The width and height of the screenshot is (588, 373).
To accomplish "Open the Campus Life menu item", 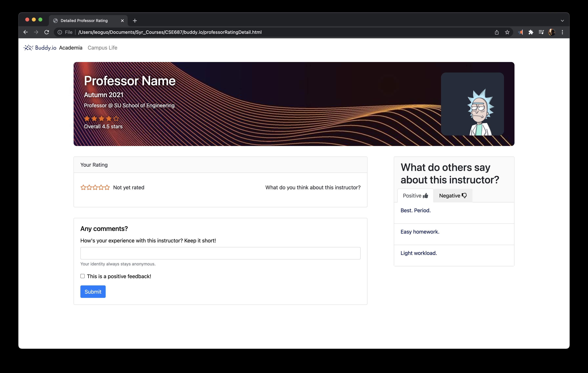I will click(x=102, y=48).
